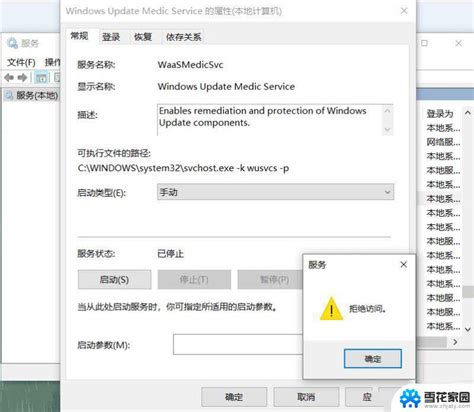Click the description box down arrow
This screenshot has height=412, width=474.
[387, 129]
